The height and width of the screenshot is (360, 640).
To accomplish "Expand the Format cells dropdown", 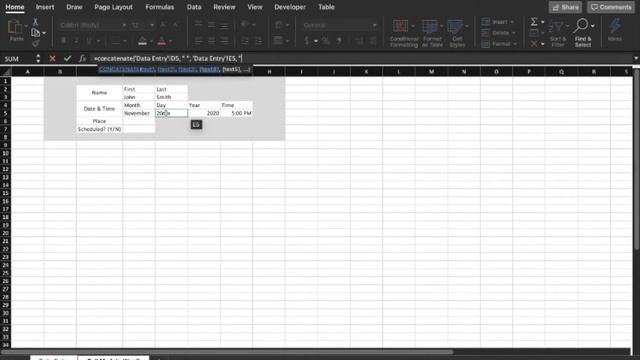I will (x=515, y=44).
